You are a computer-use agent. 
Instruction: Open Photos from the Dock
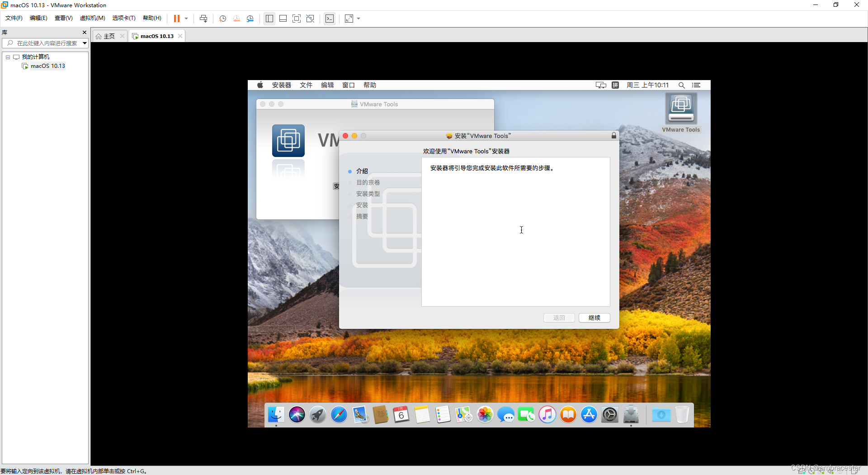485,414
